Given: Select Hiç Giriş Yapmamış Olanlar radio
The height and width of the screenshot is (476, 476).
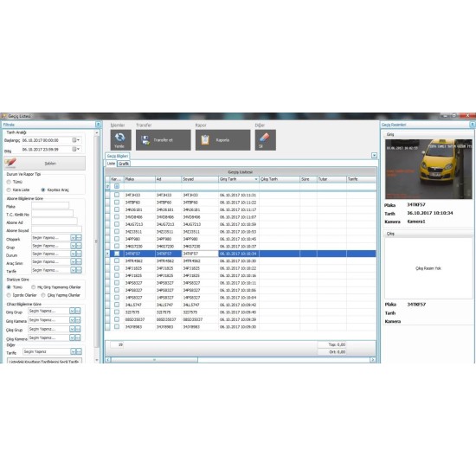Looking at the screenshot, I should tap(34, 287).
